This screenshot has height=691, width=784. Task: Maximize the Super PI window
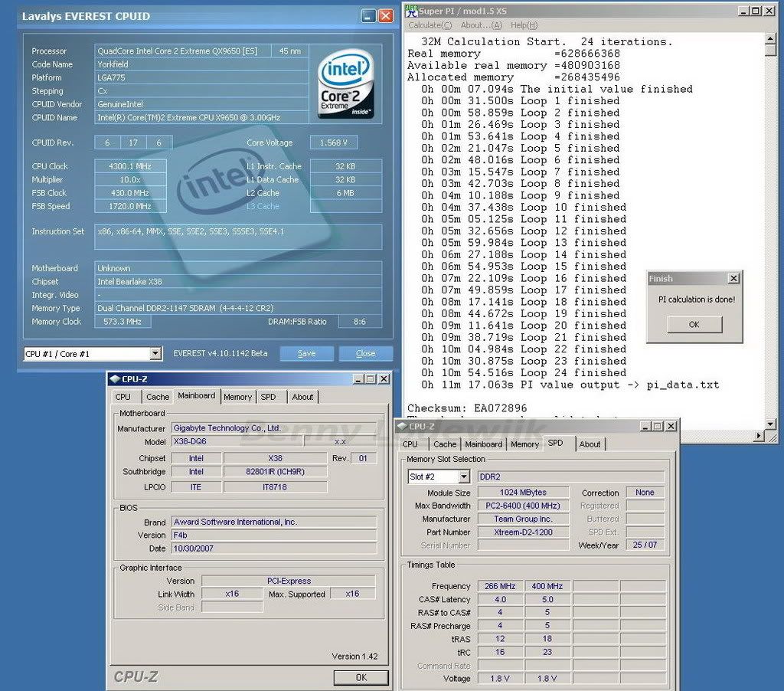point(756,11)
